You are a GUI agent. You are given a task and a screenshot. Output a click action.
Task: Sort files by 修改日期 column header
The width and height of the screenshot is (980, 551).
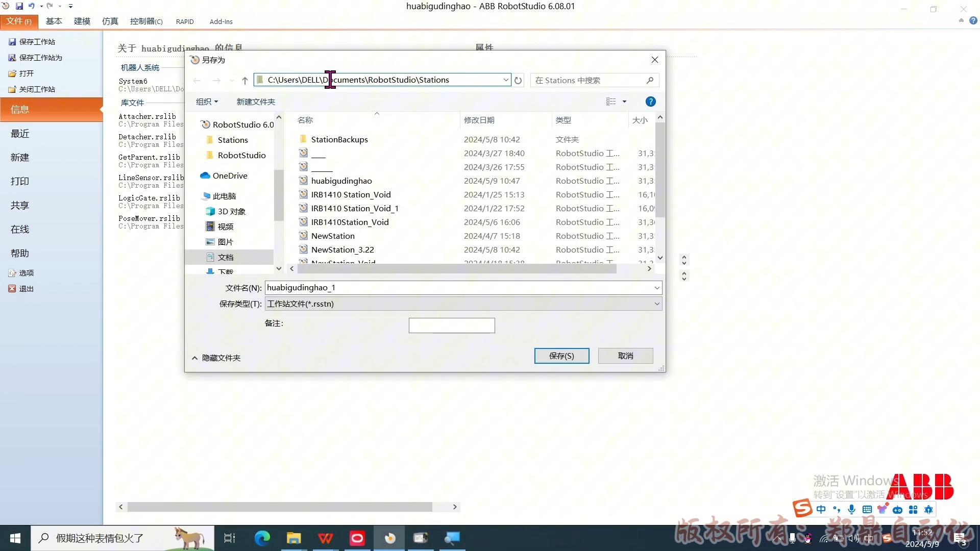click(x=479, y=120)
